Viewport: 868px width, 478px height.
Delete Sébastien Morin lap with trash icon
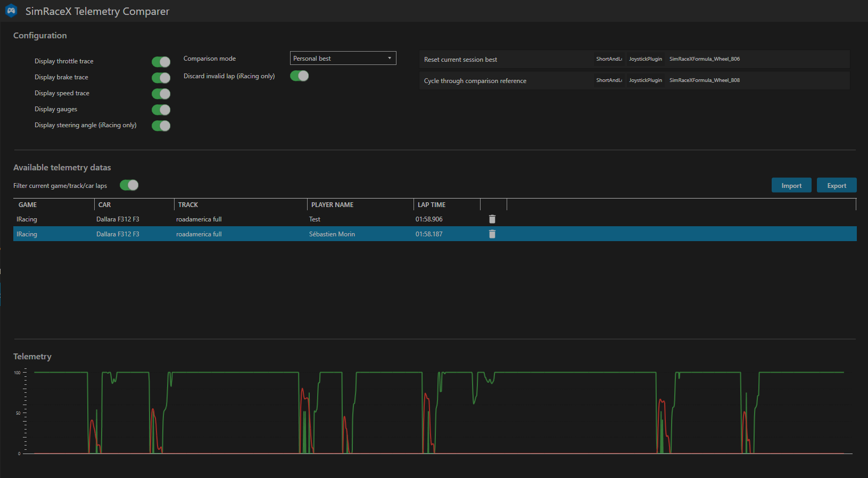(x=492, y=234)
